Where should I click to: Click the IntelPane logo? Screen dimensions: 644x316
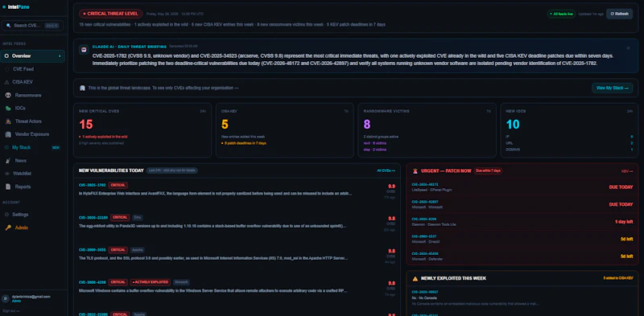click(16, 7)
